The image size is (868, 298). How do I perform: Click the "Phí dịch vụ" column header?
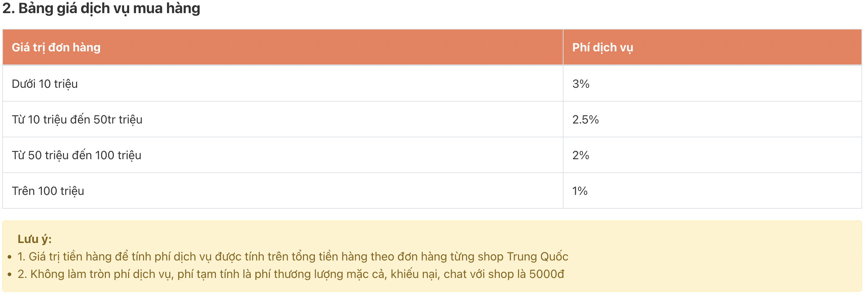tap(602, 47)
